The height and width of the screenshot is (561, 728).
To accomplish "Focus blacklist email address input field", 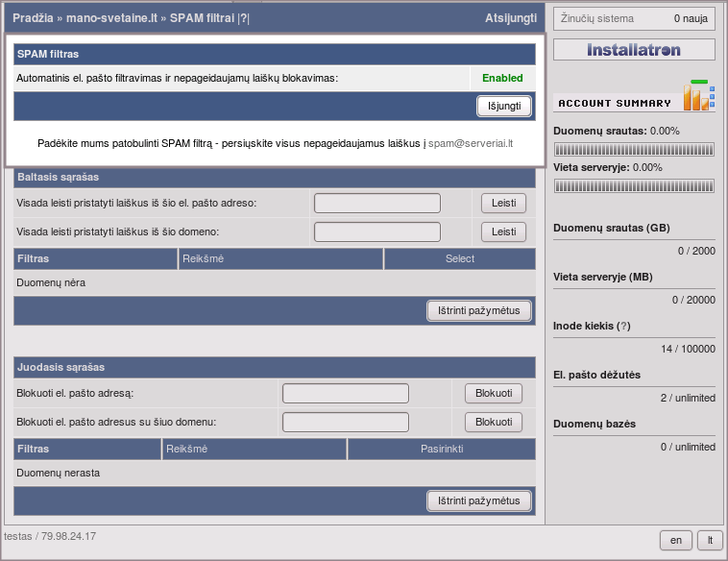I will coord(345,393).
